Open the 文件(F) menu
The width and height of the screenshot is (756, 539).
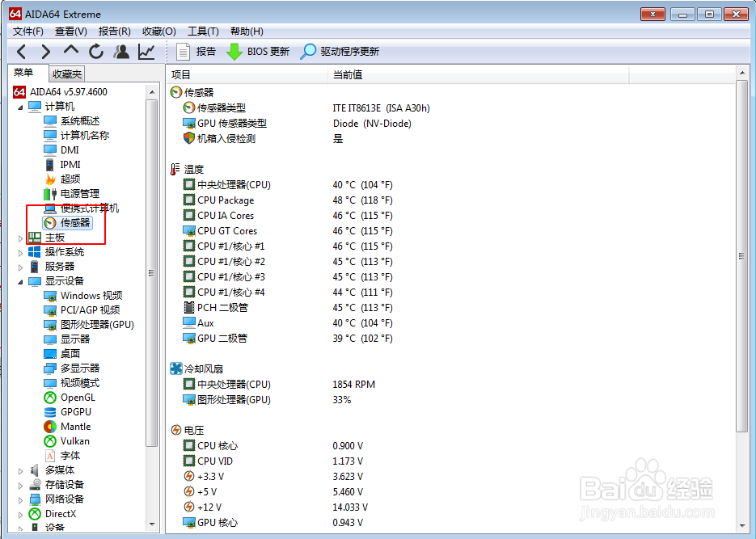[28, 32]
